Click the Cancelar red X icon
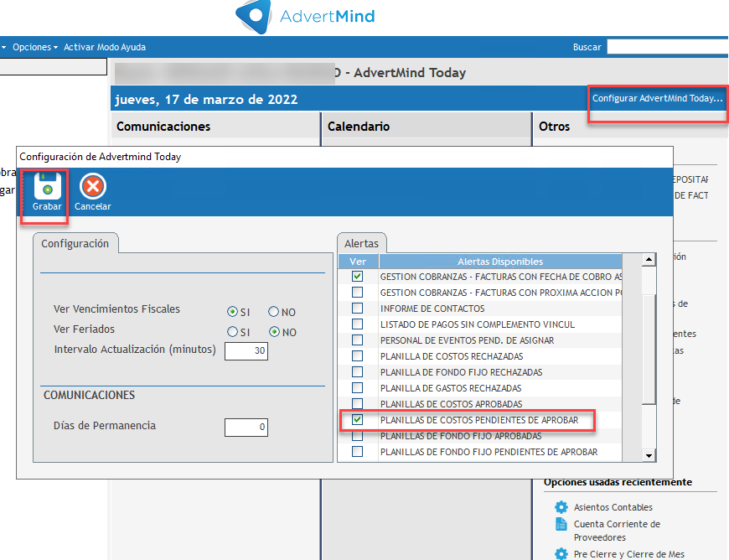Image resolution: width=729 pixels, height=560 pixels. click(x=93, y=186)
